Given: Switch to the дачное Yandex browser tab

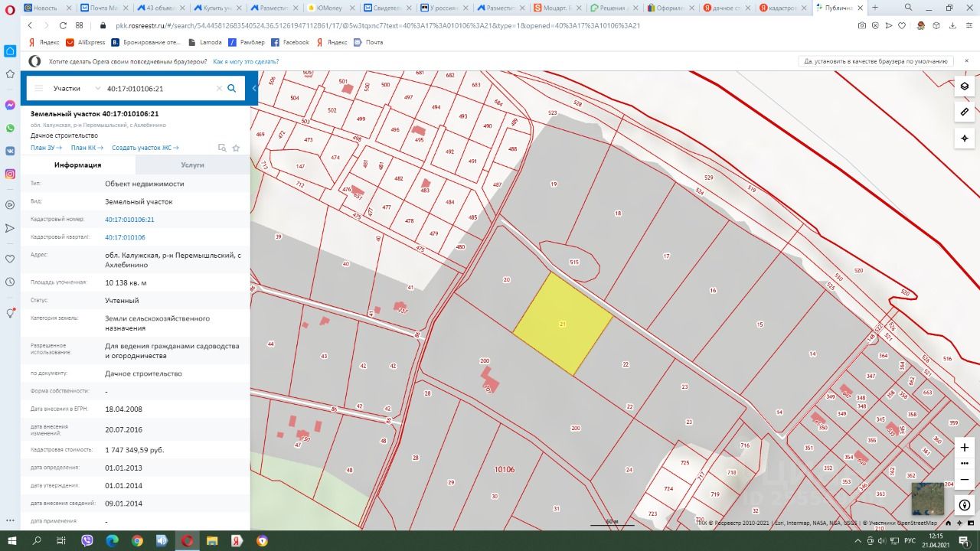Looking at the screenshot, I should point(725,8).
